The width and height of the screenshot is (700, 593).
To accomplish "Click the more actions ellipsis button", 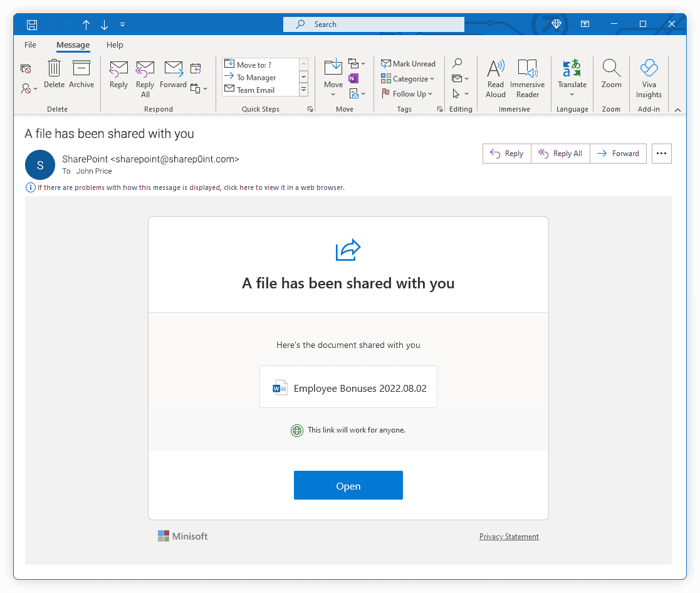I will click(661, 154).
